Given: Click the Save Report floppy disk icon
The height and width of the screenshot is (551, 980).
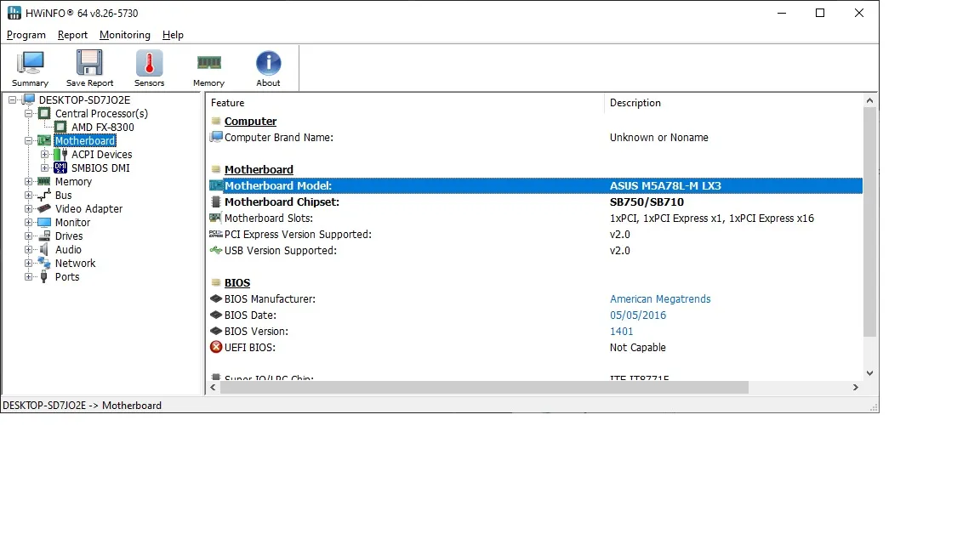Looking at the screenshot, I should (89, 64).
